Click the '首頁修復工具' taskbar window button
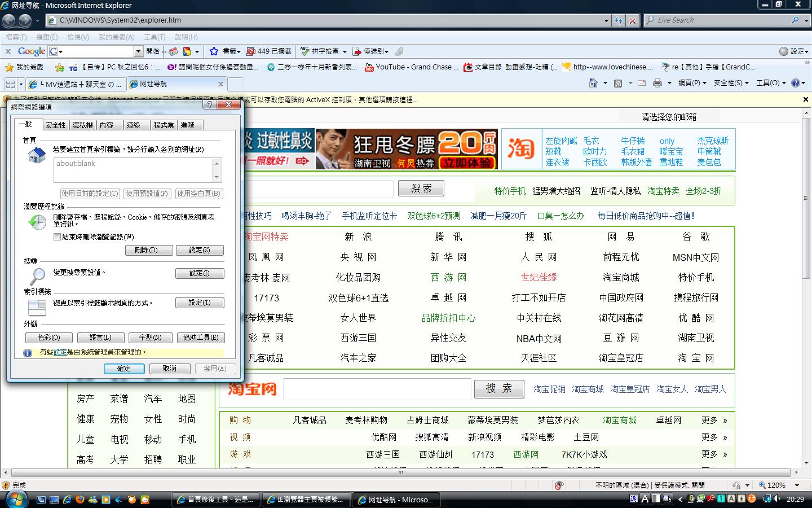The width and height of the screenshot is (812, 508). [215, 500]
